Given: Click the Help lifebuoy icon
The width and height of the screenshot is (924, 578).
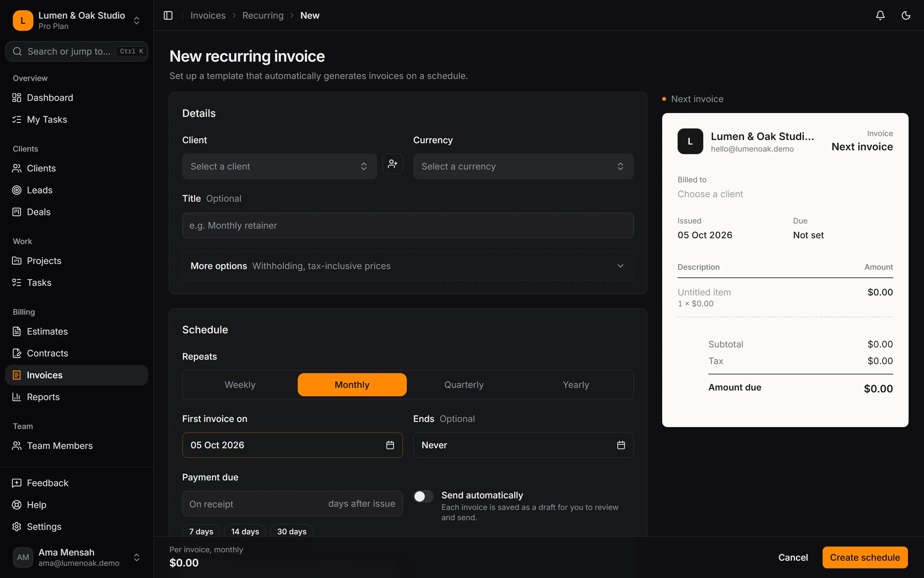Looking at the screenshot, I should coord(16,504).
